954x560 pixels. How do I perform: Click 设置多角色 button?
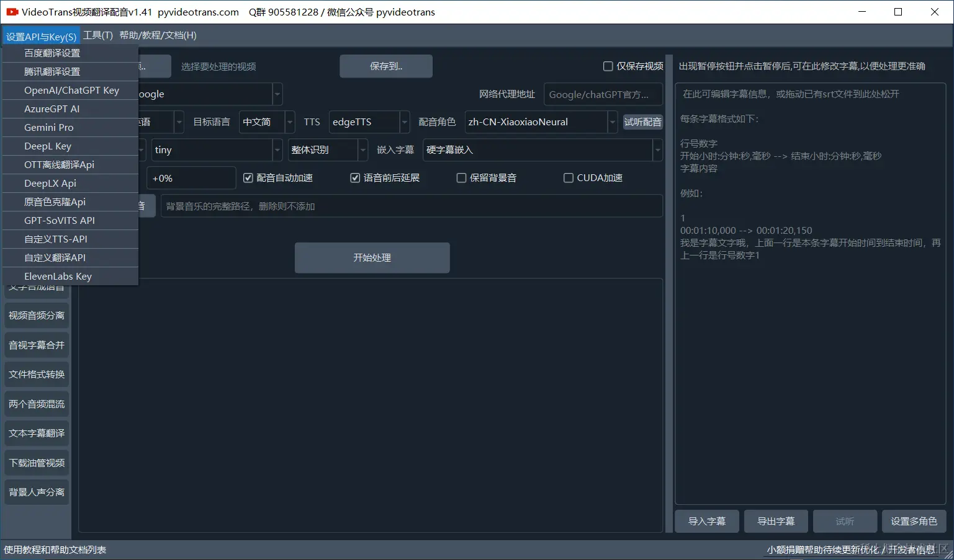pyautogui.click(x=914, y=522)
